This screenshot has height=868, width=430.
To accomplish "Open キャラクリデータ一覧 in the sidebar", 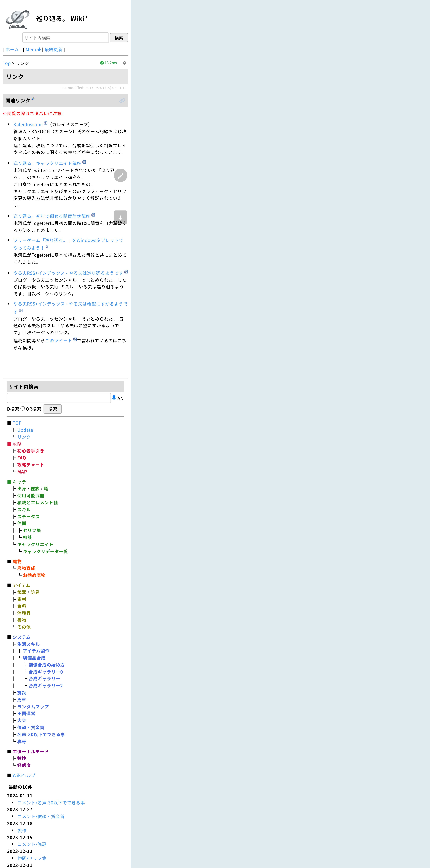I will [46, 552].
